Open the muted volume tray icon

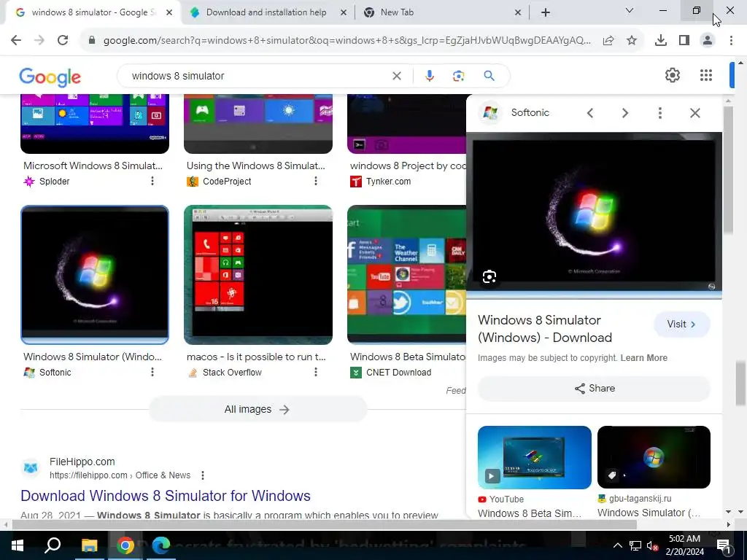[x=652, y=545]
